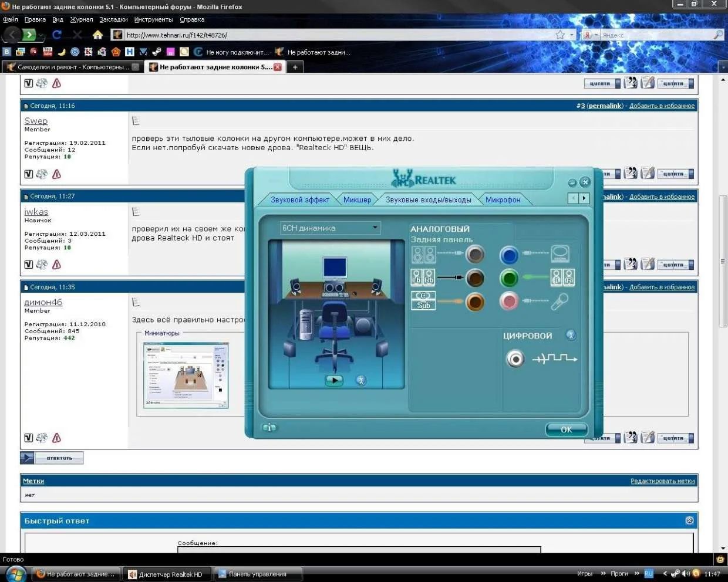This screenshot has height=582, width=728.
Task: Click the digital S/PDIF coaxial jack
Action: (515, 358)
